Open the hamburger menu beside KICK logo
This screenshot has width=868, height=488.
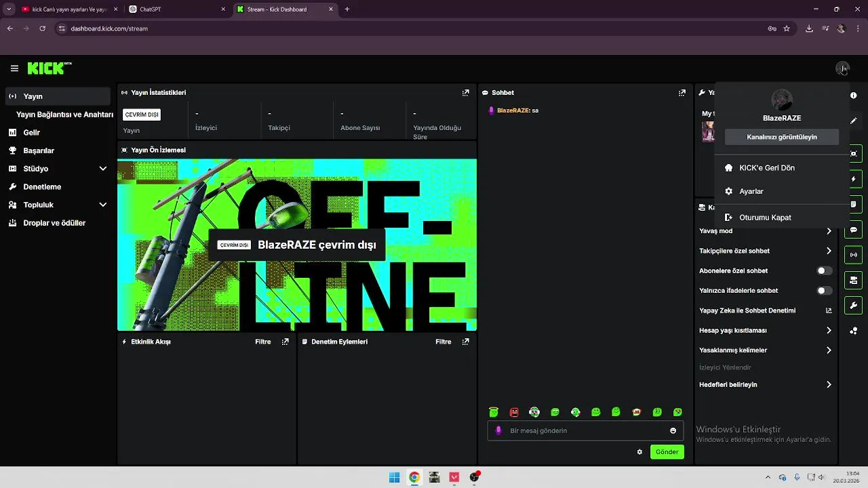14,68
